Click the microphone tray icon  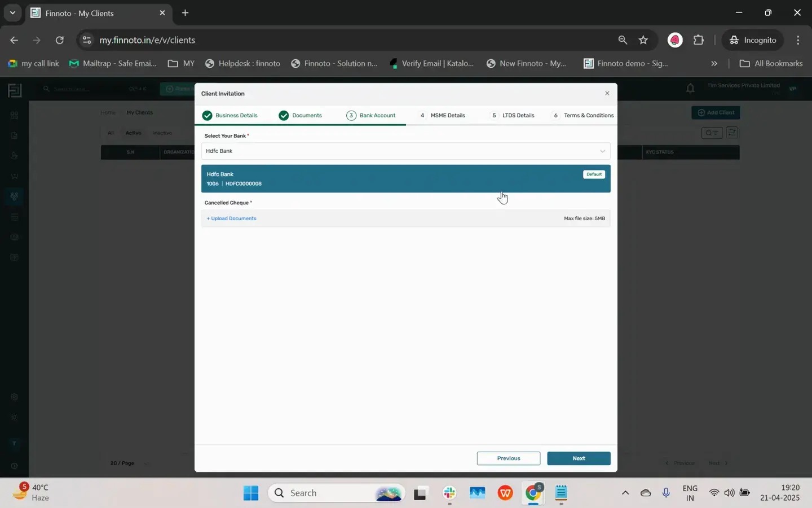(666, 493)
